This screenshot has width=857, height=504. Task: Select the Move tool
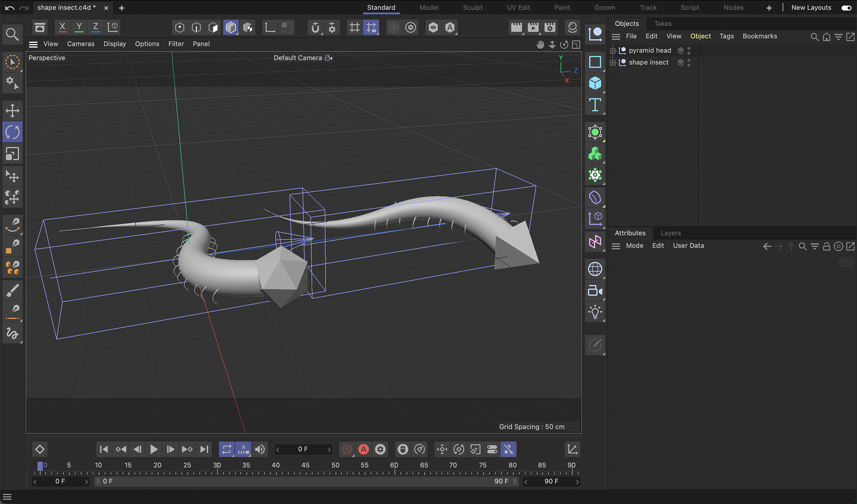(12, 111)
